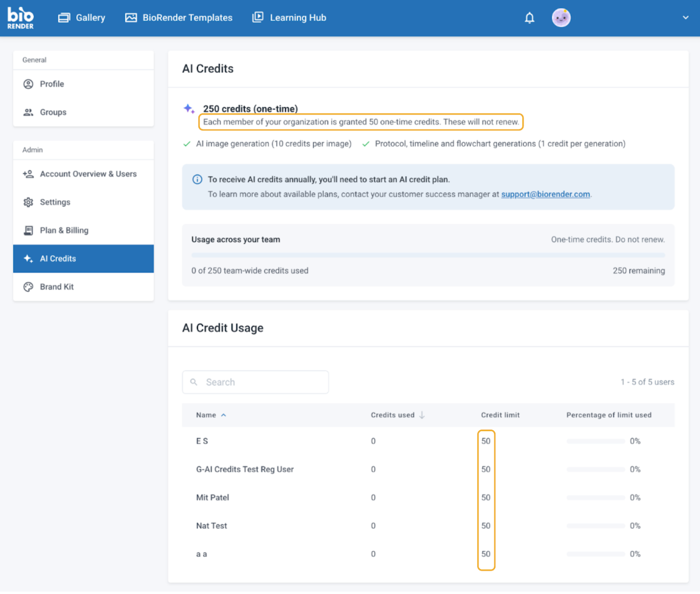The height and width of the screenshot is (594, 700).
Task: Click the user avatar icon
Action: point(561,18)
